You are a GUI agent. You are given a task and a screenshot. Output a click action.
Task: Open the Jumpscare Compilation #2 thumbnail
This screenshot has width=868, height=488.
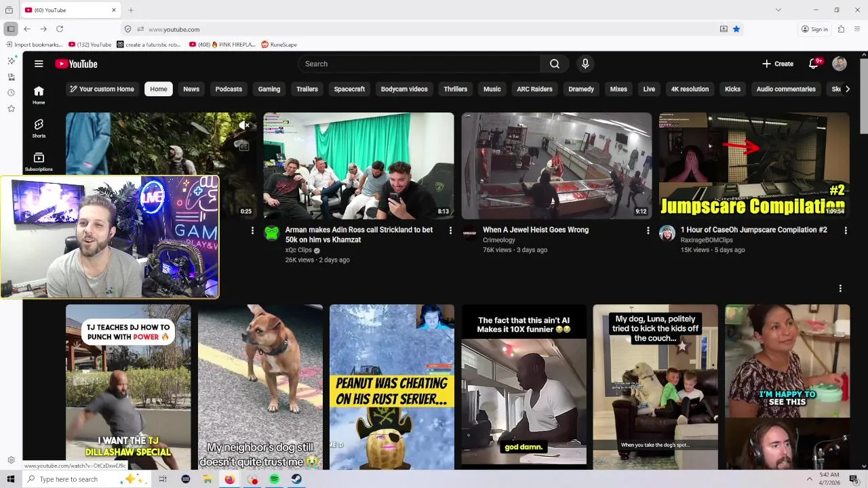[x=754, y=165]
